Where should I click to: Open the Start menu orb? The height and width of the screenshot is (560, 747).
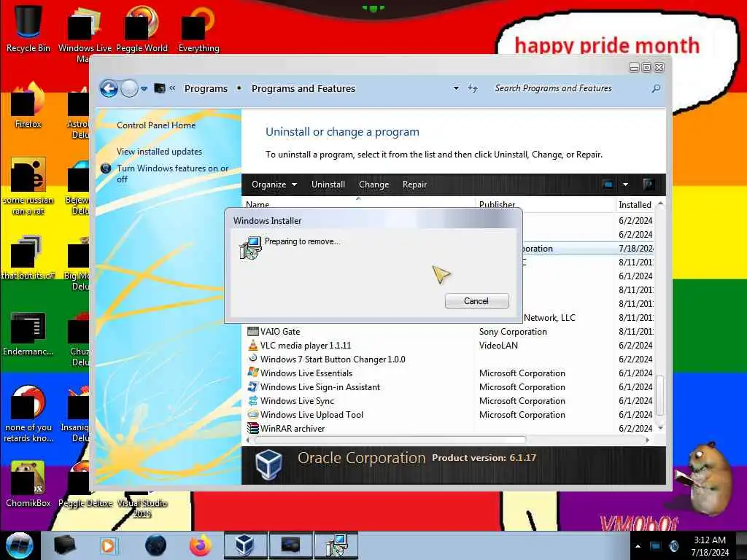[19, 545]
